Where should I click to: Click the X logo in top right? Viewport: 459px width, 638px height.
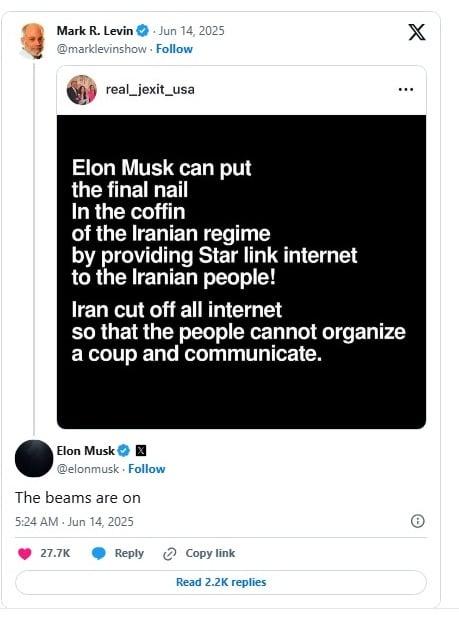[417, 32]
